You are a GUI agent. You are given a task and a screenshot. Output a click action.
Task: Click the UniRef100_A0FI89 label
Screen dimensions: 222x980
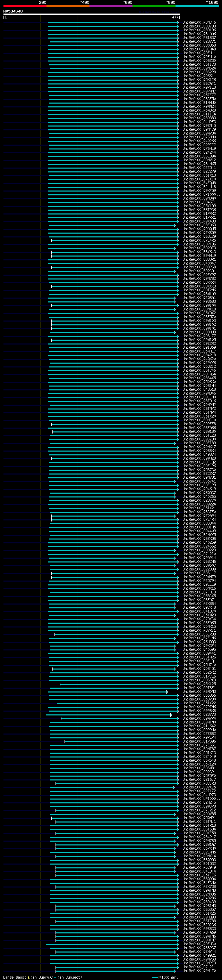tap(199, 443)
